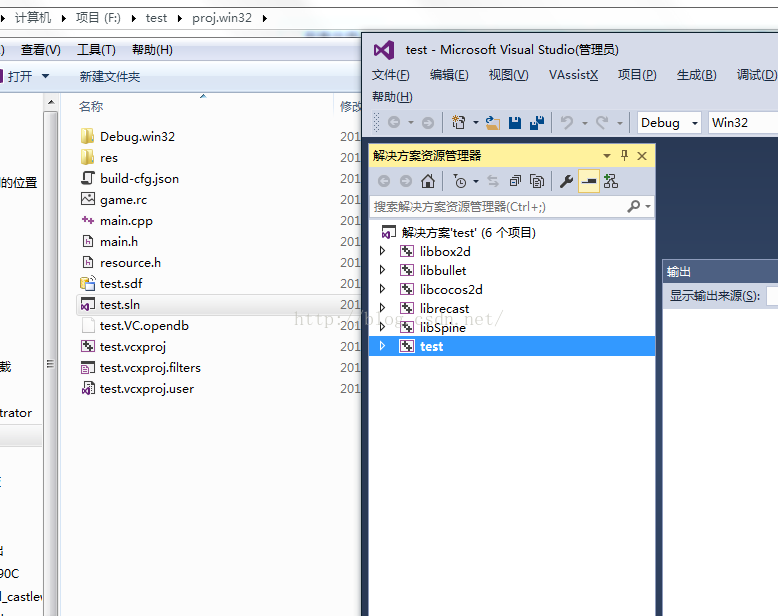The image size is (778, 616).
Task: Toggle the Preview Selected Items button
Action: tap(588, 182)
